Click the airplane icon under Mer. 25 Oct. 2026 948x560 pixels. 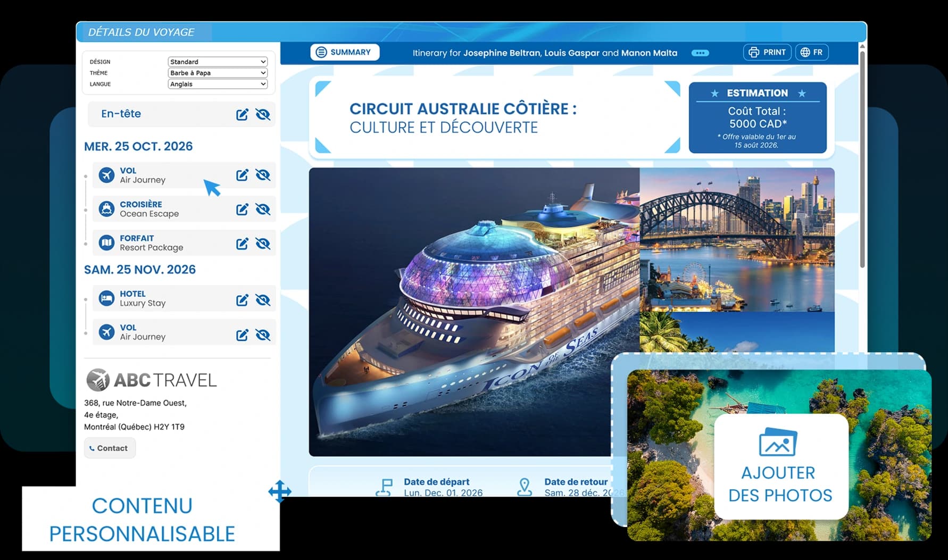[x=106, y=175]
